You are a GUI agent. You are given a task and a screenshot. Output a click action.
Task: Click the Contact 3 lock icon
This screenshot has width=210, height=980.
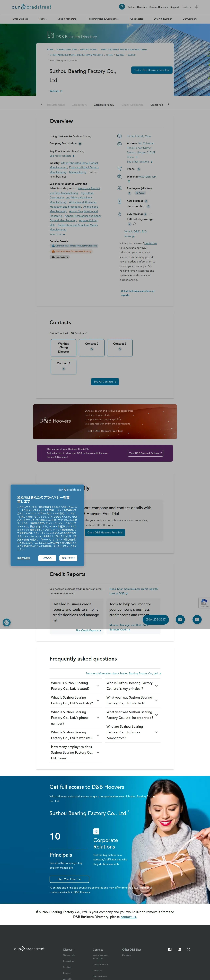point(120,349)
